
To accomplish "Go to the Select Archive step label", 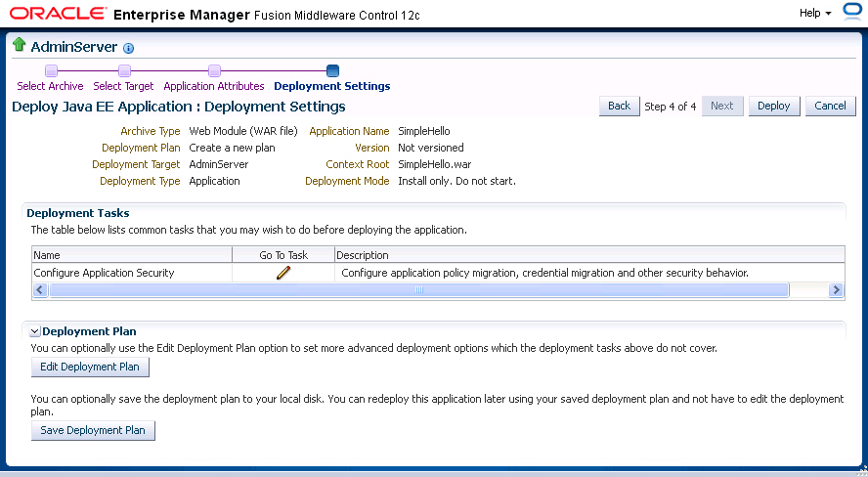I will point(51,86).
